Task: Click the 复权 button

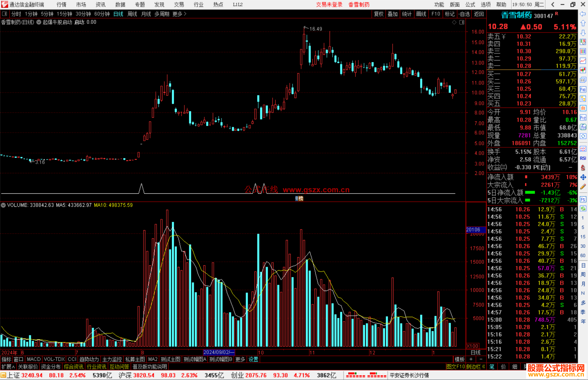Action: click(x=379, y=14)
